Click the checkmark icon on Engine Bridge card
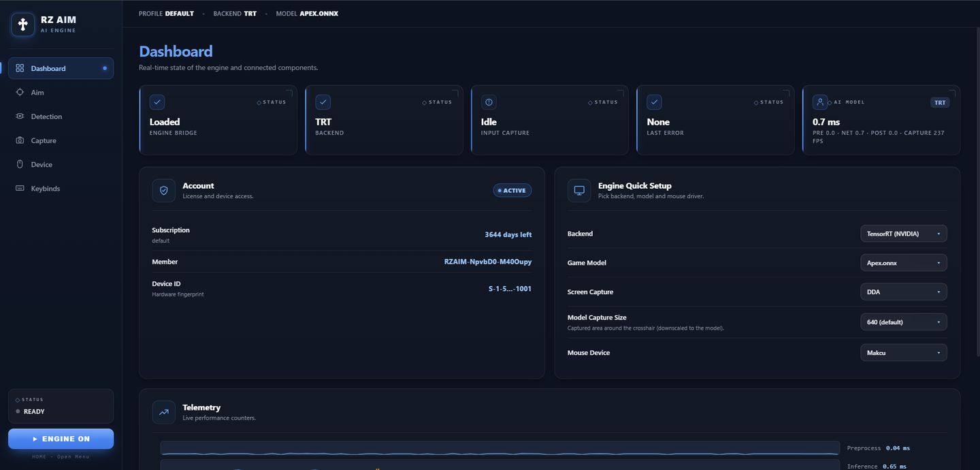Viewport: 980px width, 470px height. (157, 102)
